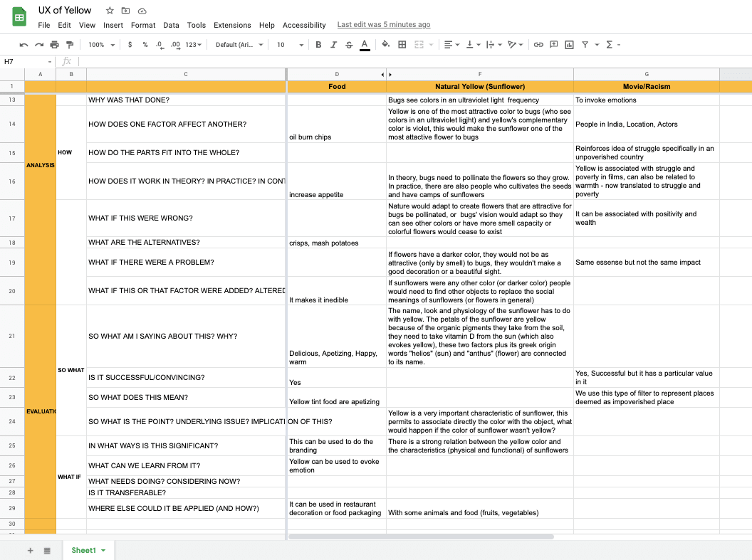Open the Format menu
This screenshot has height=560, width=752.
[x=143, y=25]
